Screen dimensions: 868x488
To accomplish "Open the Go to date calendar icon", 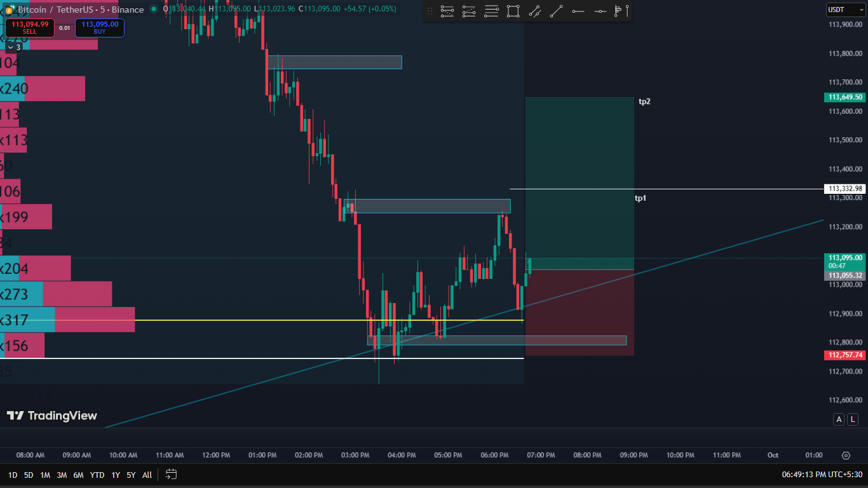I will [x=171, y=475].
